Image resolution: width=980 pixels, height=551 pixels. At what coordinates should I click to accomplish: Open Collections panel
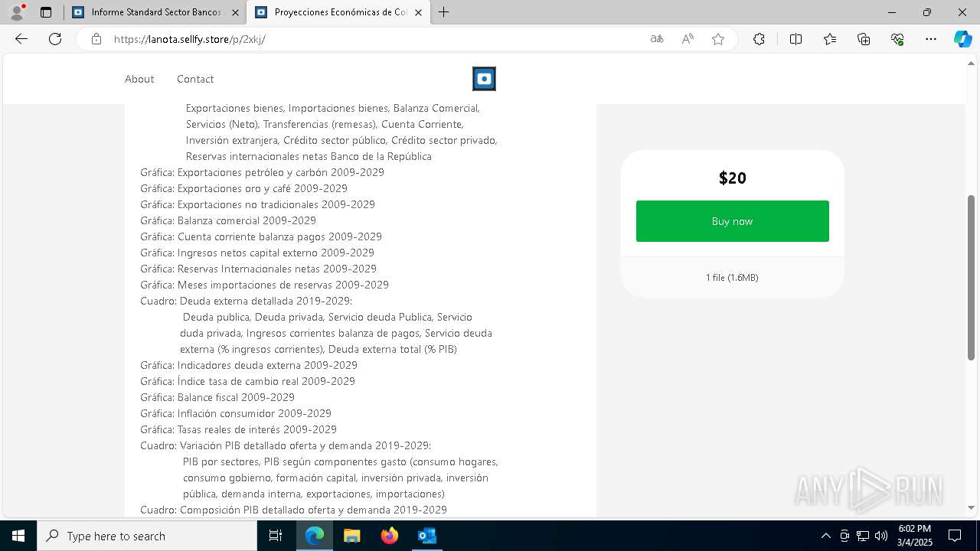tap(864, 39)
